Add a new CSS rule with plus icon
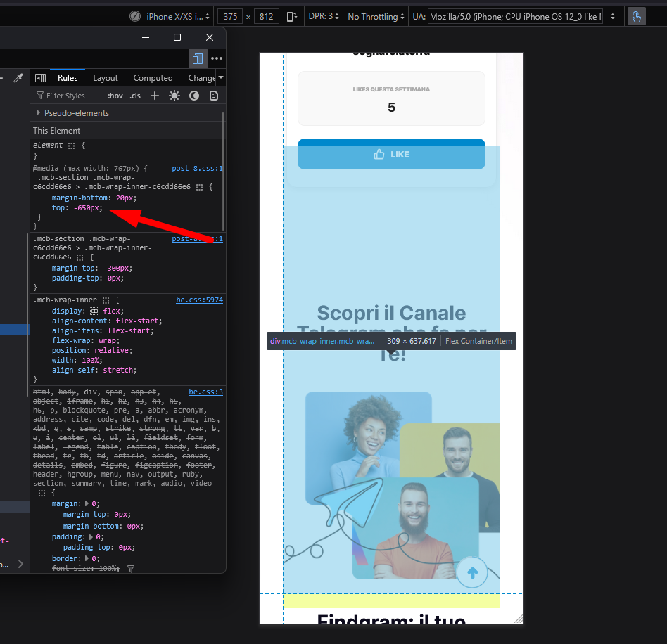Viewport: 667px width, 644px height. click(155, 96)
